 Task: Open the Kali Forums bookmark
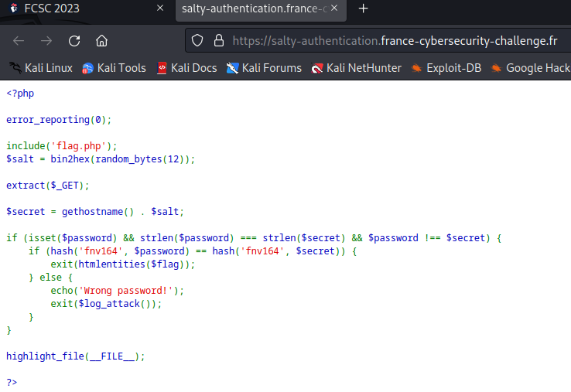pyautogui.click(x=264, y=68)
